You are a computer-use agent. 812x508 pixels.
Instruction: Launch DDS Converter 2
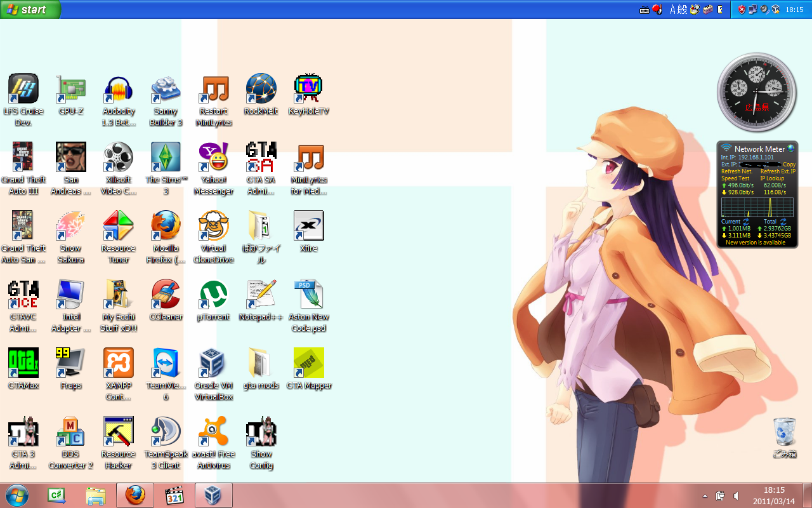click(71, 443)
